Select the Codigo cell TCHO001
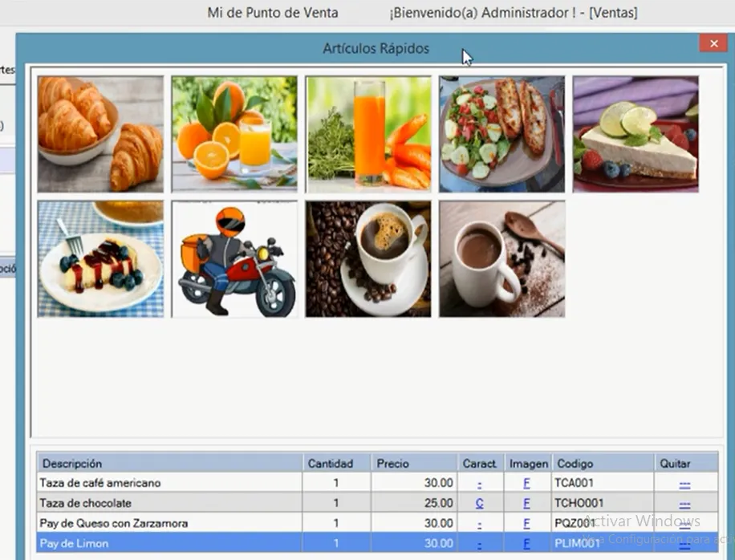 579,504
